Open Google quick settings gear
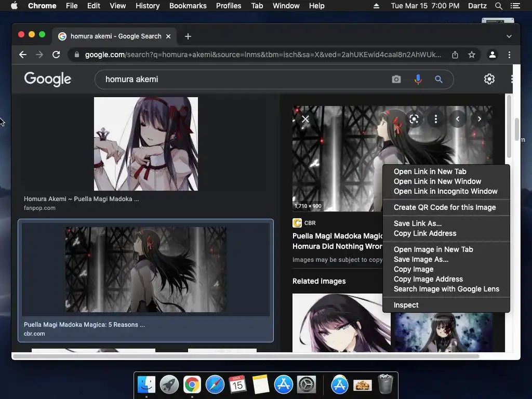 click(489, 79)
